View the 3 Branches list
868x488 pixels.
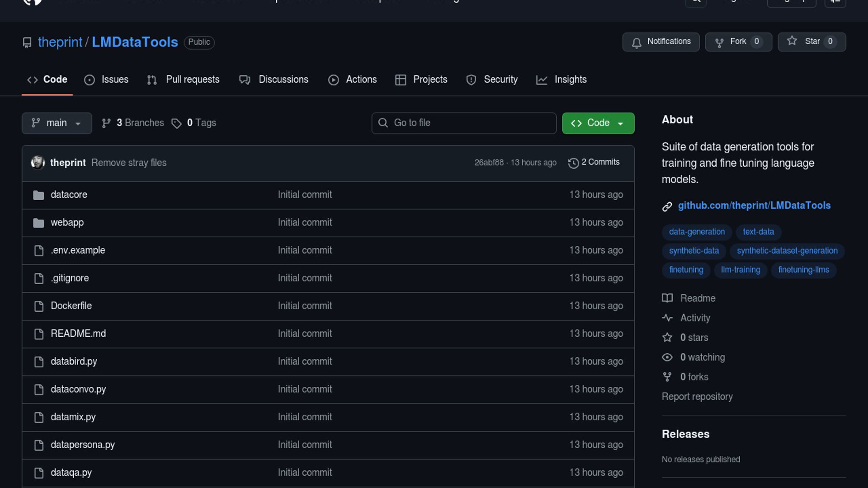coord(133,123)
